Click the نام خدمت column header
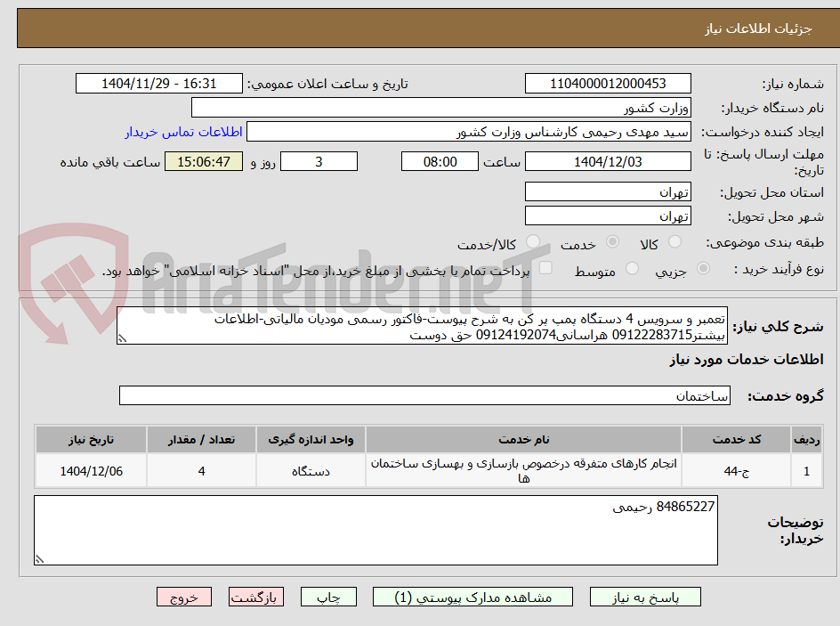840x626 pixels. point(523,440)
